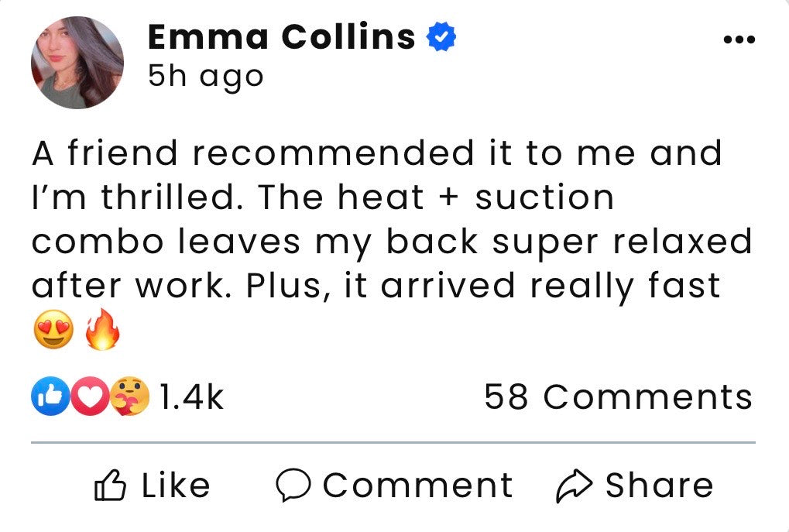This screenshot has height=532, width=789.
Task: Click the Emma Collins name link
Action: click(281, 36)
